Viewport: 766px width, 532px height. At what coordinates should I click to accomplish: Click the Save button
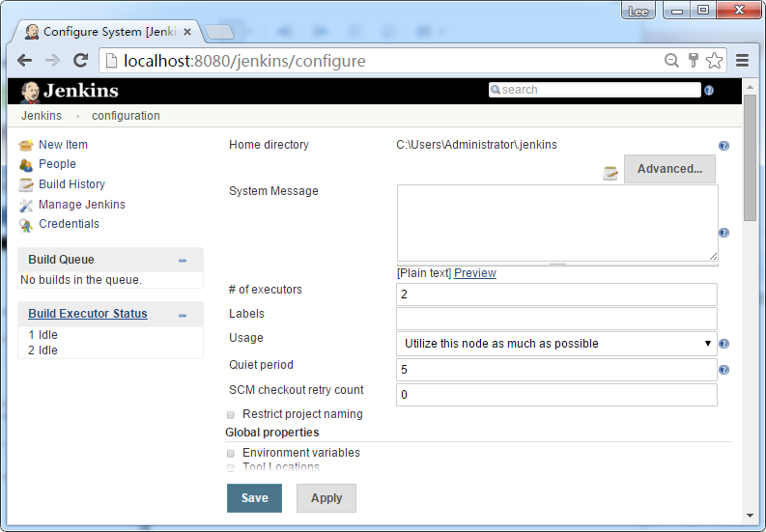click(x=254, y=498)
